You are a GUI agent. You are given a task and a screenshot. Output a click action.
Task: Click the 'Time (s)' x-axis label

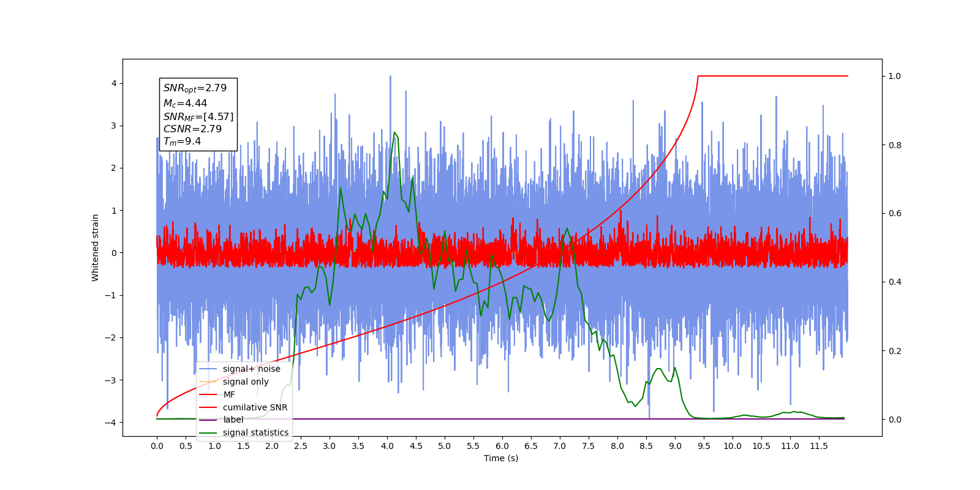(x=501, y=458)
